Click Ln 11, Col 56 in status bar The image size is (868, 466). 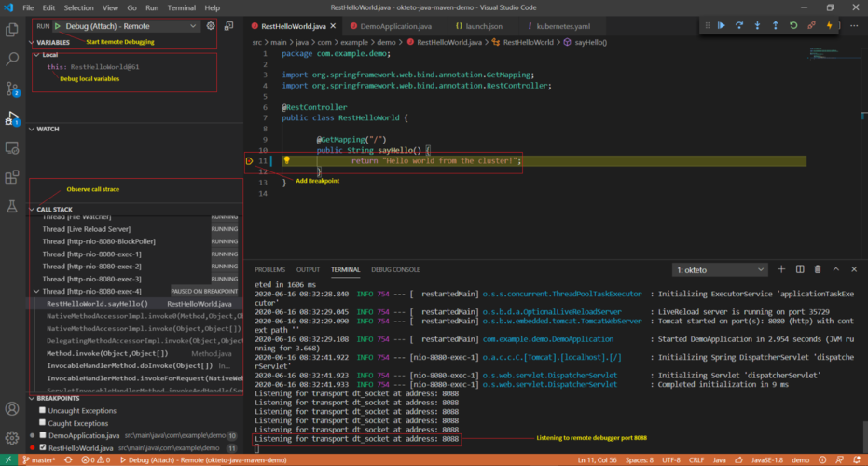(597, 459)
